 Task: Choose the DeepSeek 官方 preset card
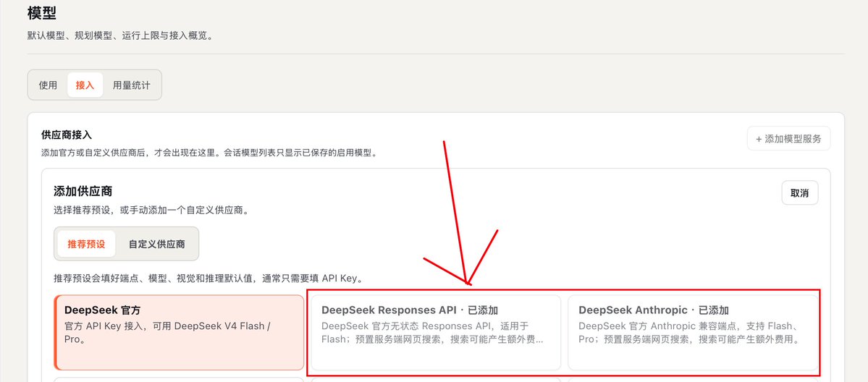(x=180, y=332)
